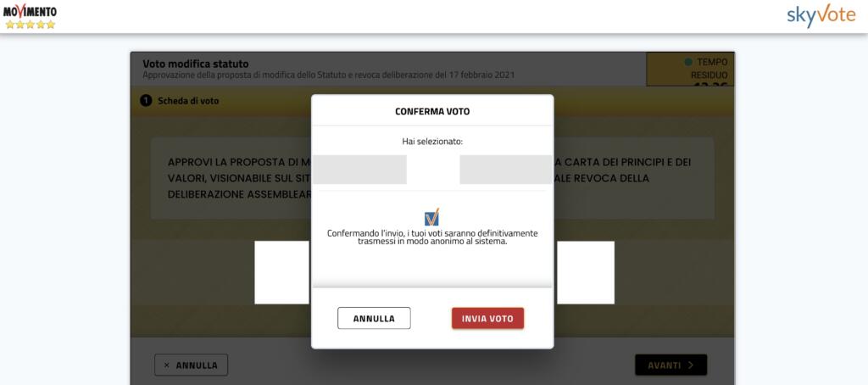Click the chevron arrow on the AVANTI button
Viewport: 868px width, 385px height.
coord(690,365)
